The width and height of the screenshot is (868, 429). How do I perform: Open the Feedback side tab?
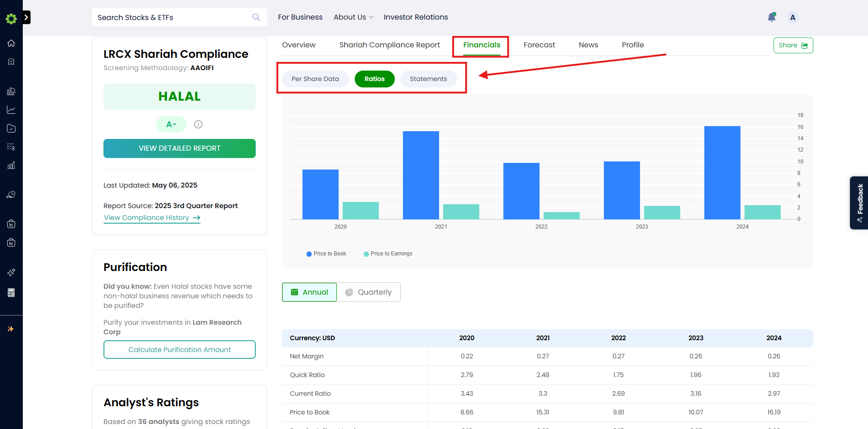coord(859,203)
